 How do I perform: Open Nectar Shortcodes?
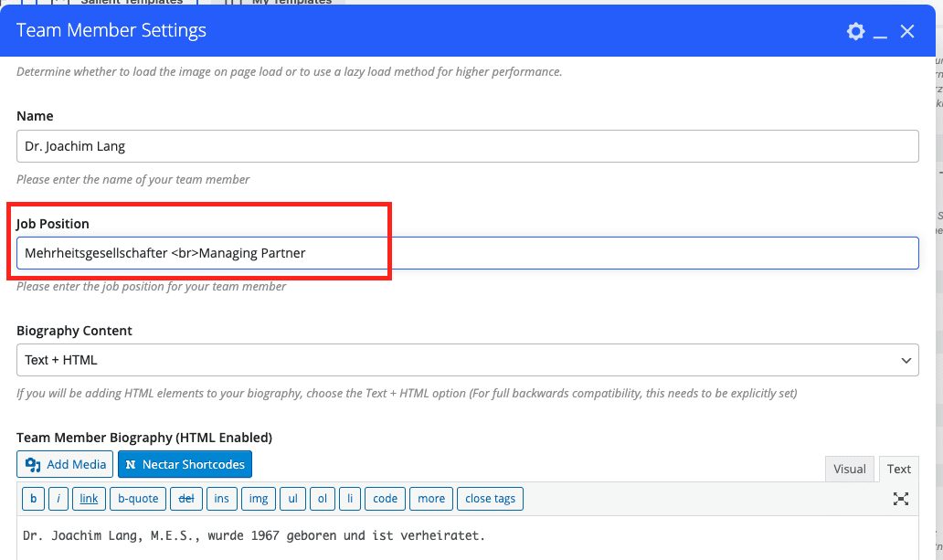pyautogui.click(x=185, y=464)
